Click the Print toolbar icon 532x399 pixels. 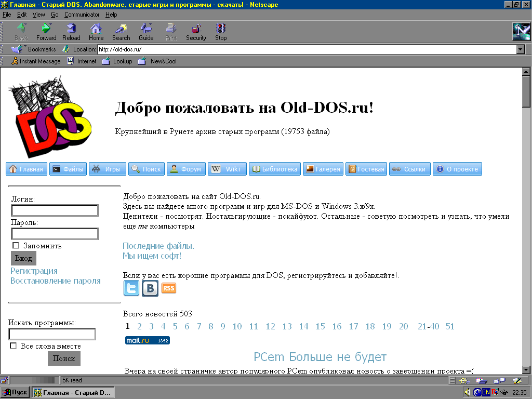(171, 32)
